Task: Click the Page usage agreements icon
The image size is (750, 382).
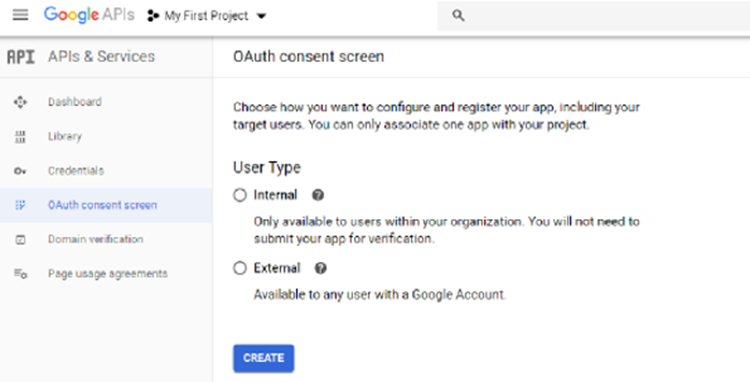Action: tap(20, 274)
